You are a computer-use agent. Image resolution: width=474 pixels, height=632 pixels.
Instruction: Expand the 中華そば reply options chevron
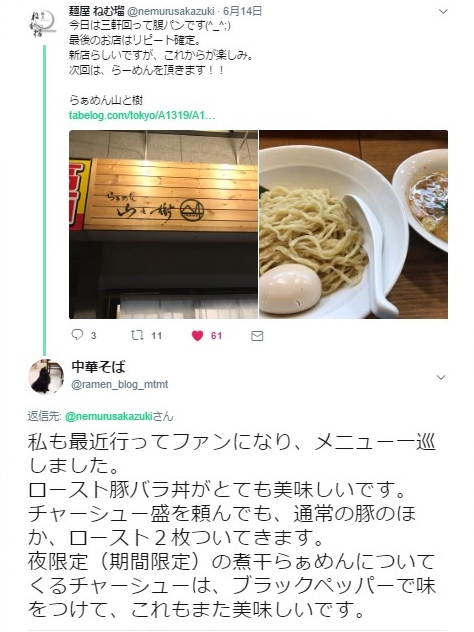click(441, 377)
